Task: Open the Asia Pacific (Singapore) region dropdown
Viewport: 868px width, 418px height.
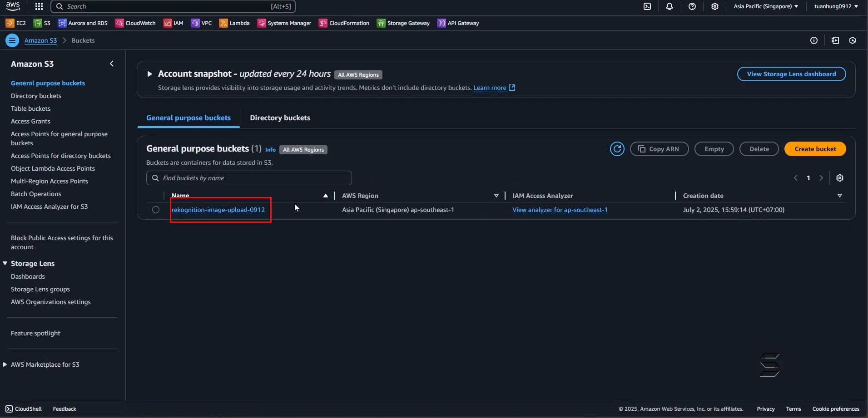Action: coord(766,6)
